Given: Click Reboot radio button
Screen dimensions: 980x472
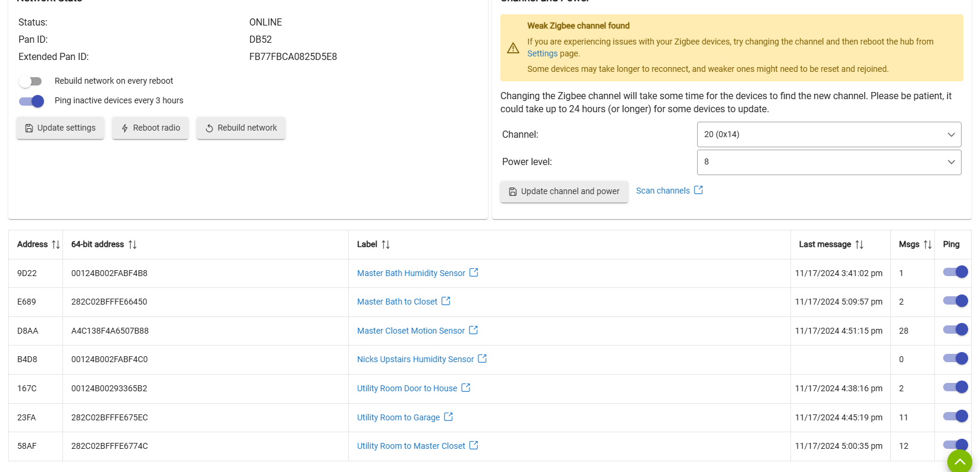Looking at the screenshot, I should (150, 128).
